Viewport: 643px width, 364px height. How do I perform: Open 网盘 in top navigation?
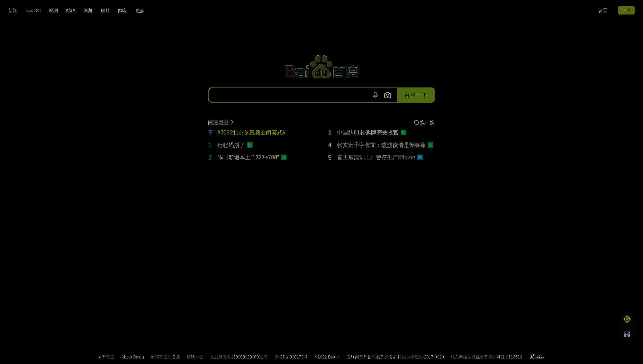(x=123, y=11)
